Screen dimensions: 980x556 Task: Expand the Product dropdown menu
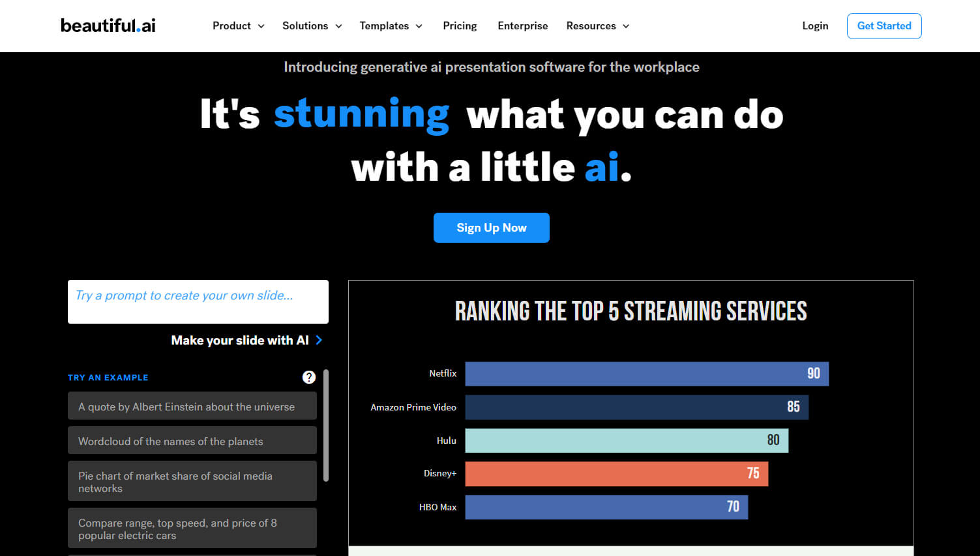click(238, 26)
